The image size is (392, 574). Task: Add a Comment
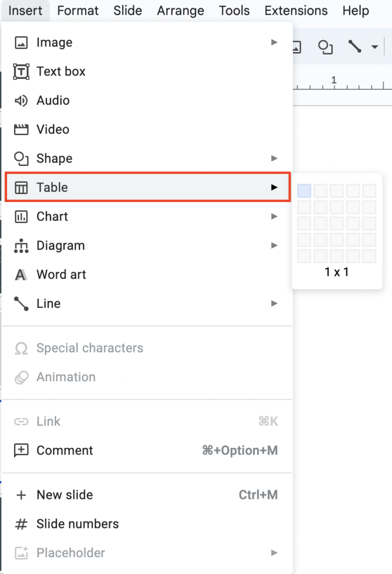coord(65,450)
